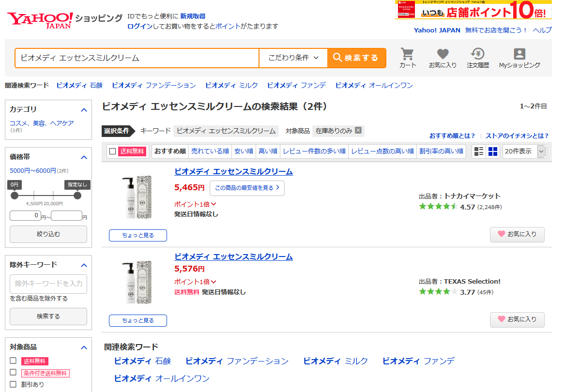The image size is (565, 392).
Task: Select 5000円〜6000円 price range
Action: pyautogui.click(x=33, y=171)
